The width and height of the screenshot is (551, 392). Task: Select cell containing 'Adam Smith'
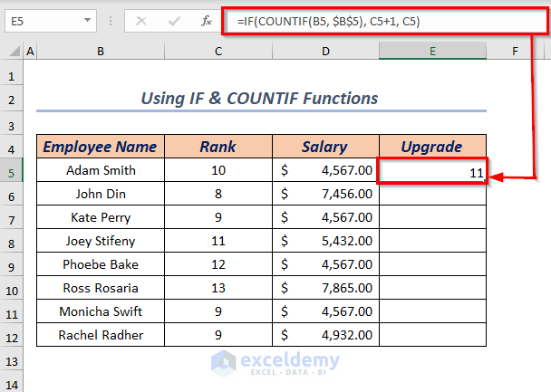[x=101, y=170]
